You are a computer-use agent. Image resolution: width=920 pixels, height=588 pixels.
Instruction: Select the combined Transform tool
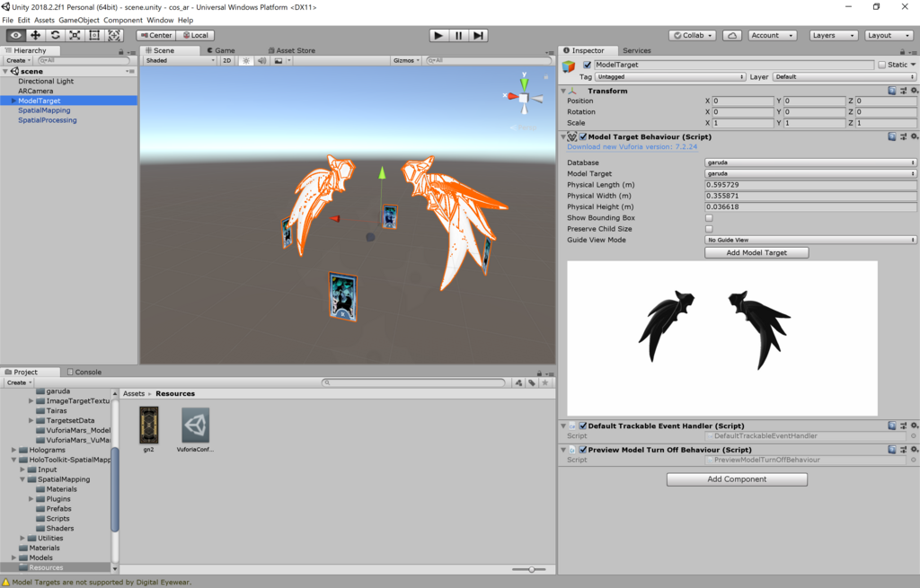[x=114, y=35]
